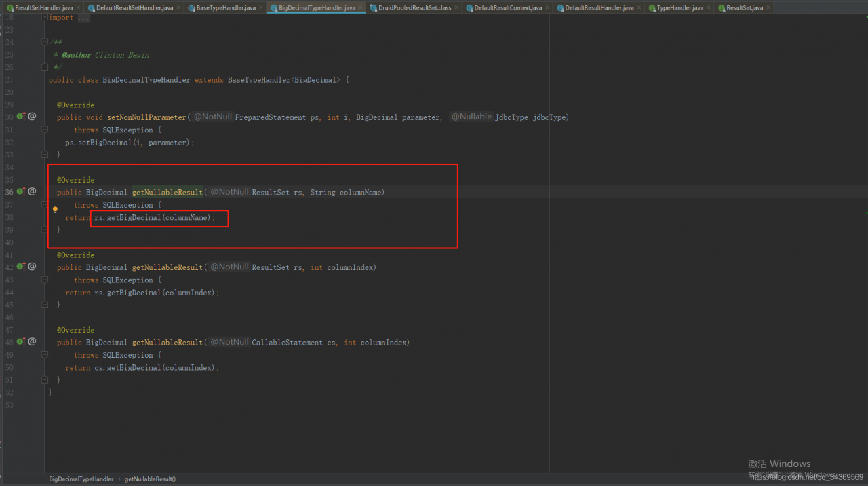868x486 pixels.
Task: Click the getNullableResult() breadcrumb
Action: (x=150, y=479)
